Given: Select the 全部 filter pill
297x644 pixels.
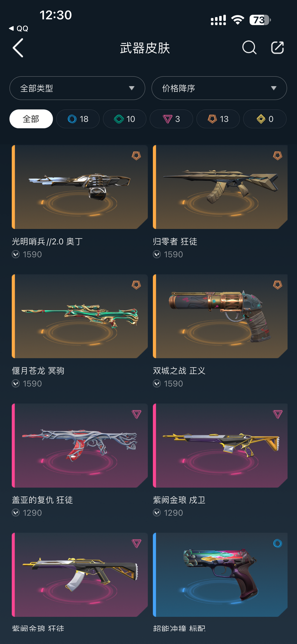Looking at the screenshot, I should click(x=31, y=119).
